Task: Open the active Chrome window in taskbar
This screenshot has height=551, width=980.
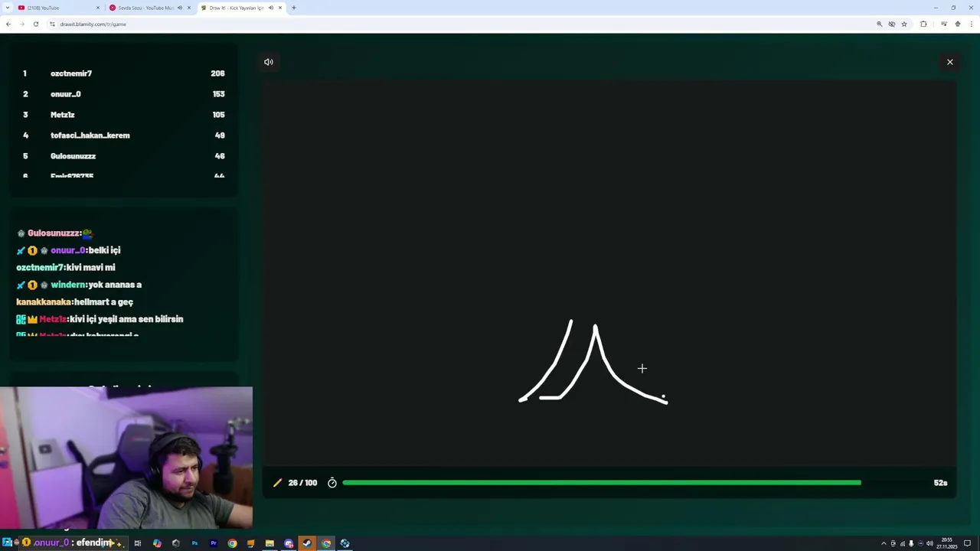Action: pyautogui.click(x=326, y=543)
